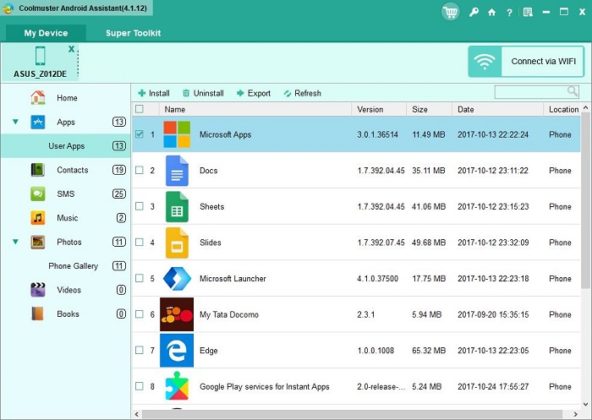
Task: Click the vertical scrollbar down arrow
Action: 586,404
